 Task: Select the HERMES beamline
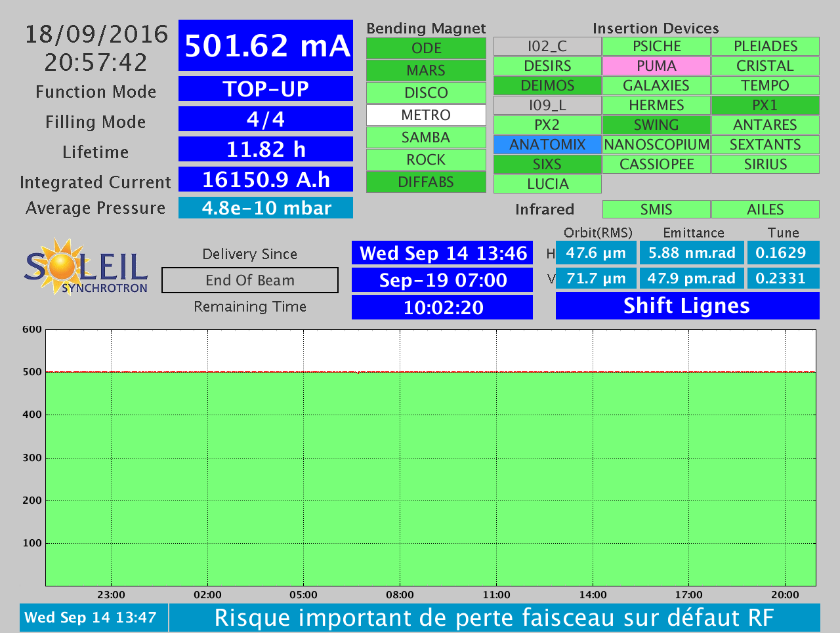tap(656, 106)
